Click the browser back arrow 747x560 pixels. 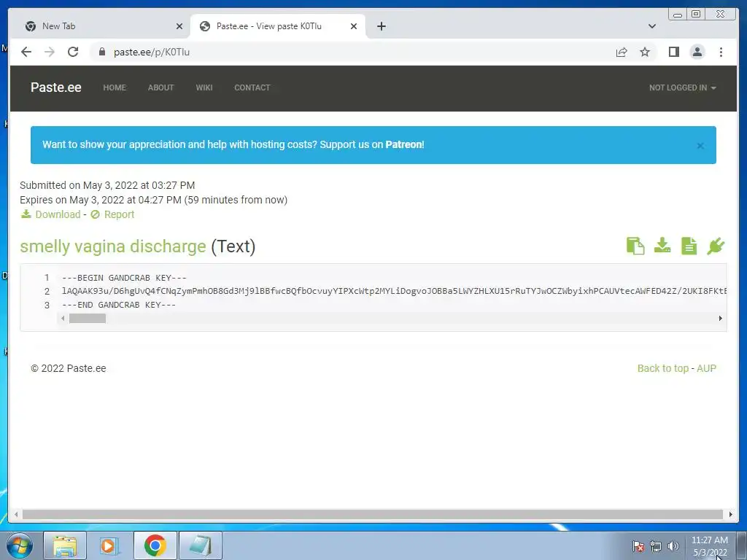click(26, 52)
